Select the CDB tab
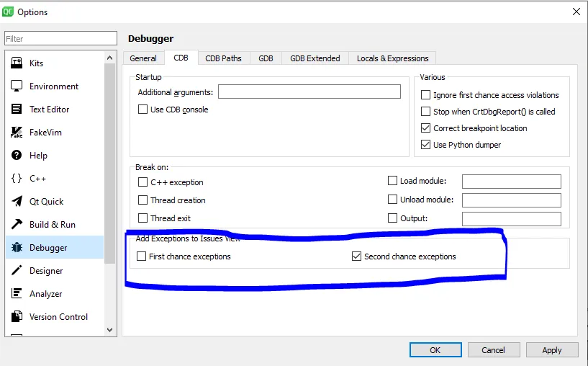 click(181, 58)
